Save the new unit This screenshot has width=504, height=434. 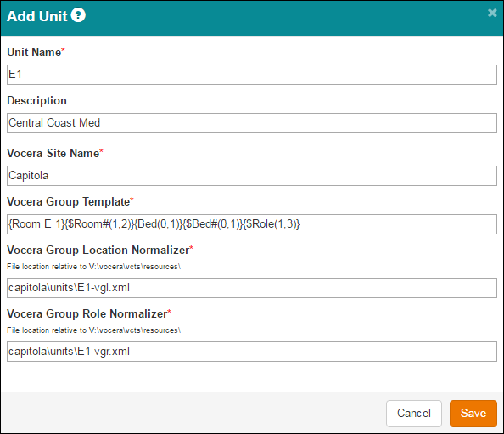[x=473, y=414]
